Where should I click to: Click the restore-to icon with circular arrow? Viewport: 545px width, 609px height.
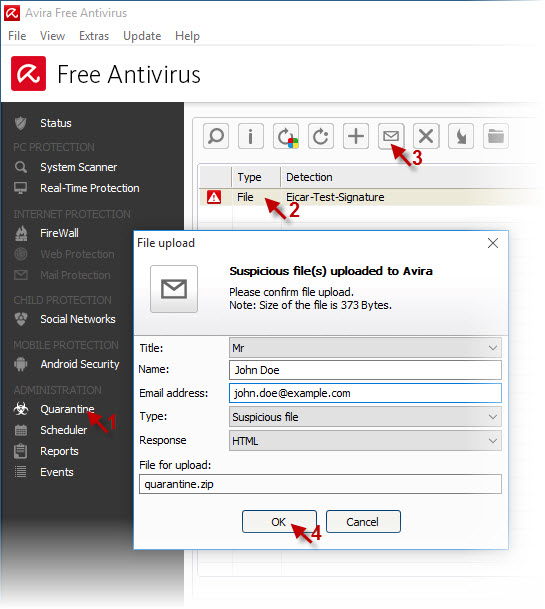pos(320,136)
